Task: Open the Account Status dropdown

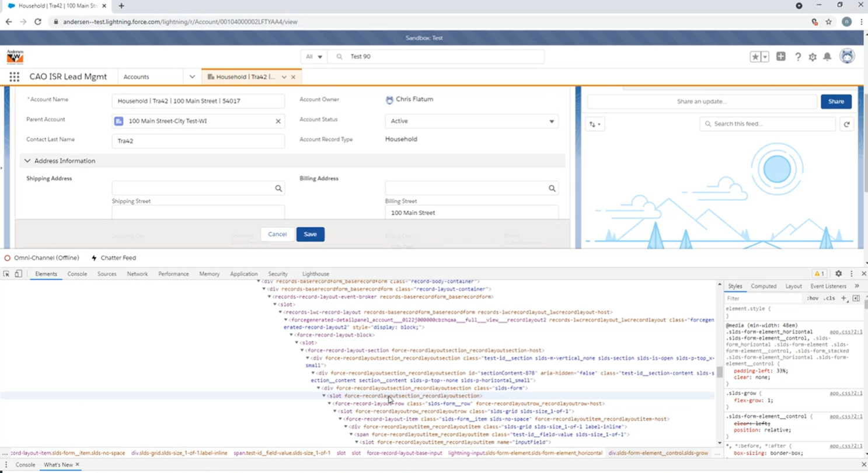Action: click(472, 121)
